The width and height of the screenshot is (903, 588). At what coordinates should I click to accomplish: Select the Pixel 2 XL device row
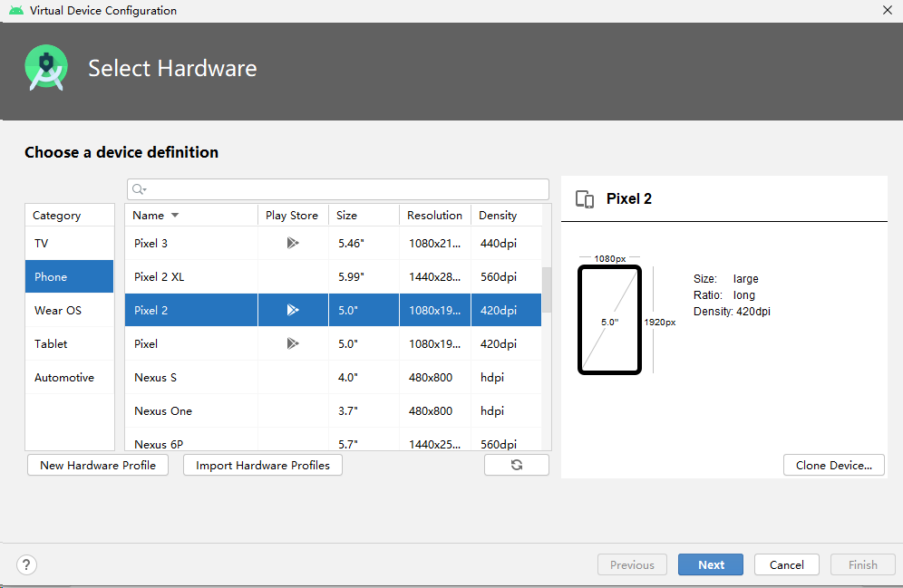(333, 276)
